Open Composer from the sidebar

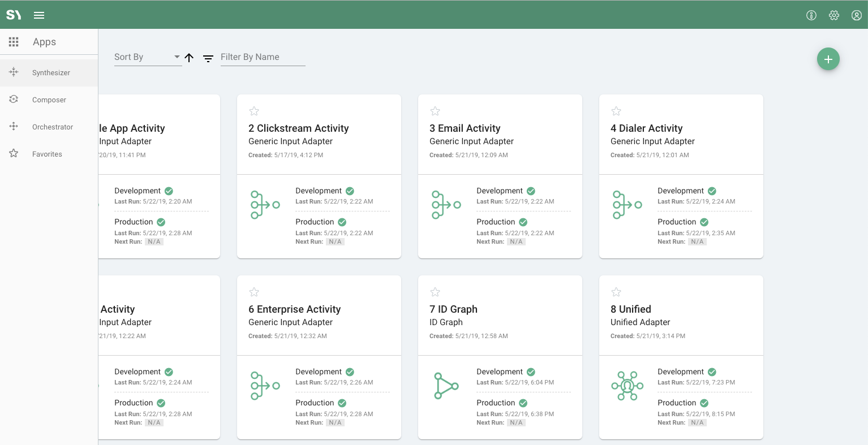click(49, 100)
